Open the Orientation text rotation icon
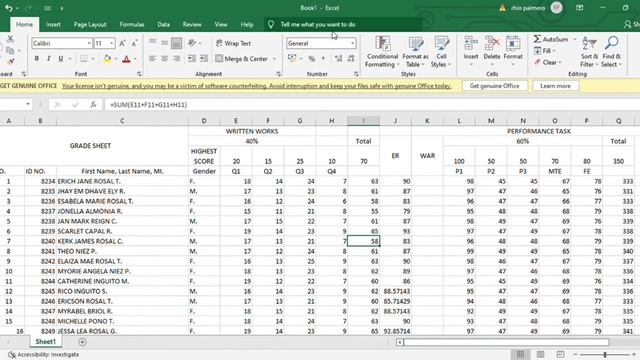The image size is (640, 360). [192, 43]
